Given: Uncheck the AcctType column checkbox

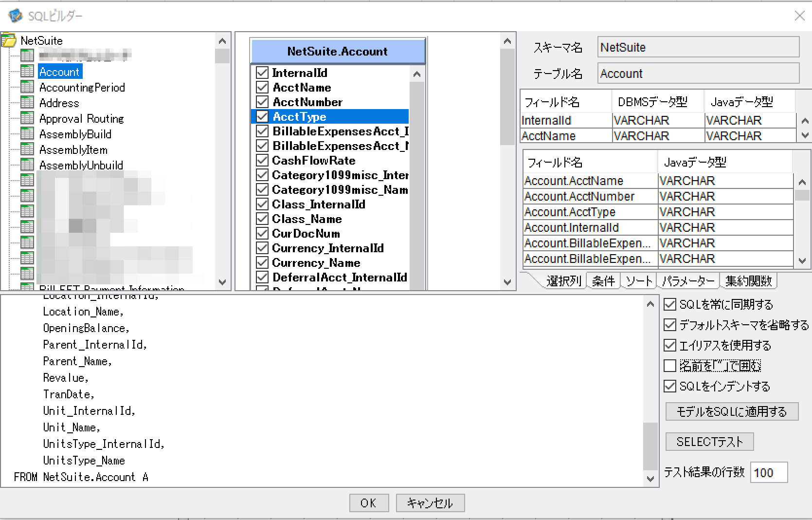Looking at the screenshot, I should tap(262, 116).
